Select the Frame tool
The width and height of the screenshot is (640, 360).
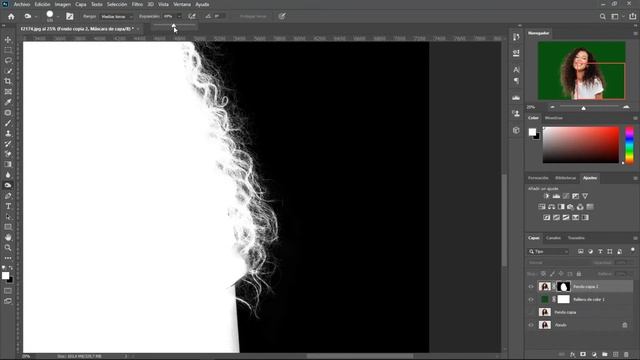tap(8, 91)
